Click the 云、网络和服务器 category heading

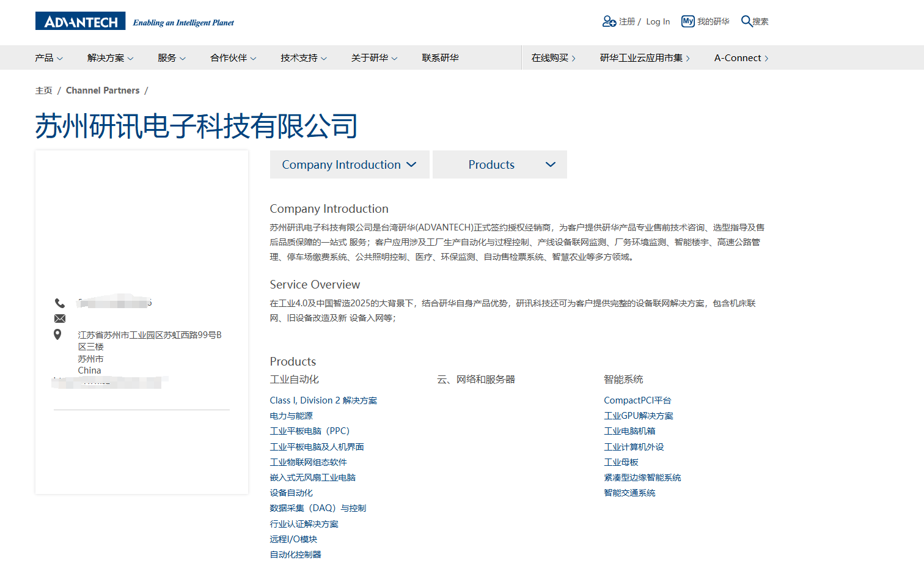pyautogui.click(x=476, y=379)
